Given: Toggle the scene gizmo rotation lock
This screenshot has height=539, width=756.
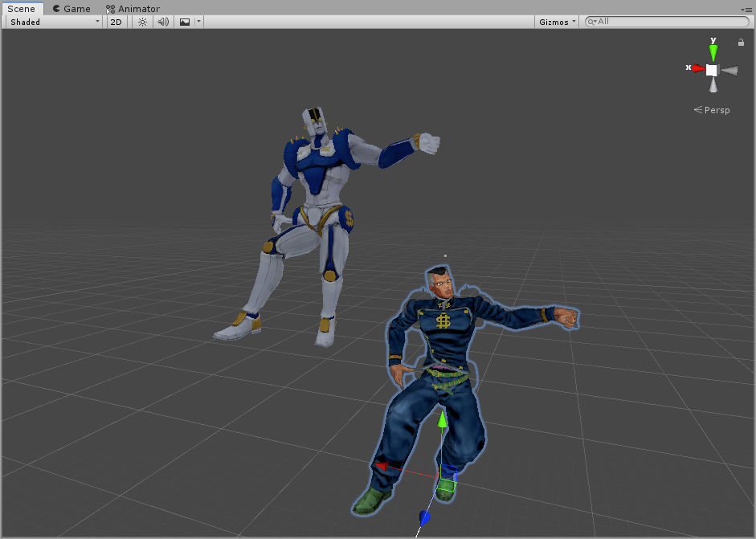Looking at the screenshot, I should [x=741, y=43].
